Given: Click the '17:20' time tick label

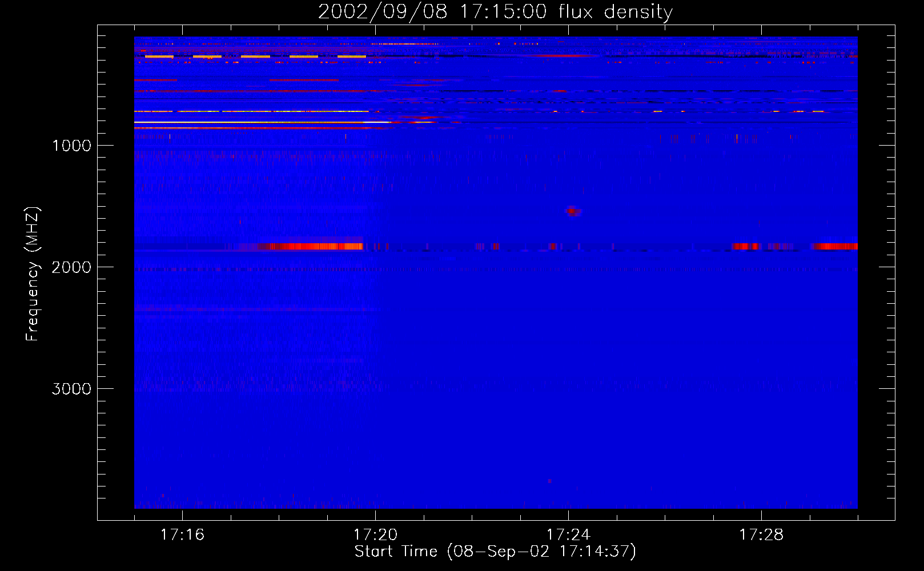Looking at the screenshot, I should click(x=375, y=534).
